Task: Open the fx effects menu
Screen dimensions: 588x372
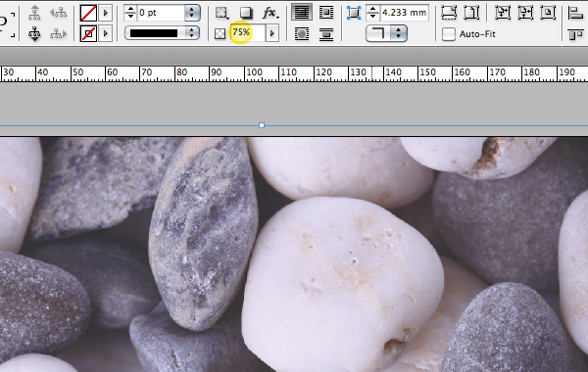Action: [270, 13]
